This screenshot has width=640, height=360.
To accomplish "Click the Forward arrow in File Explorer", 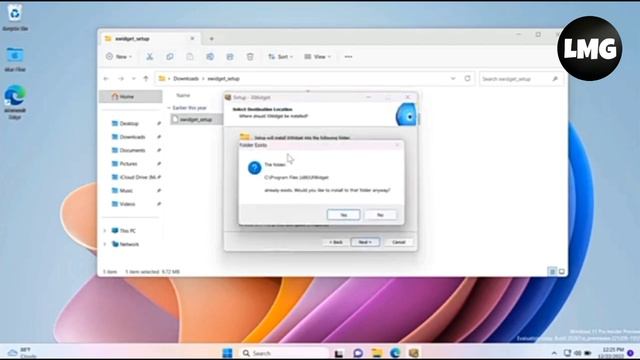I will click(121, 78).
